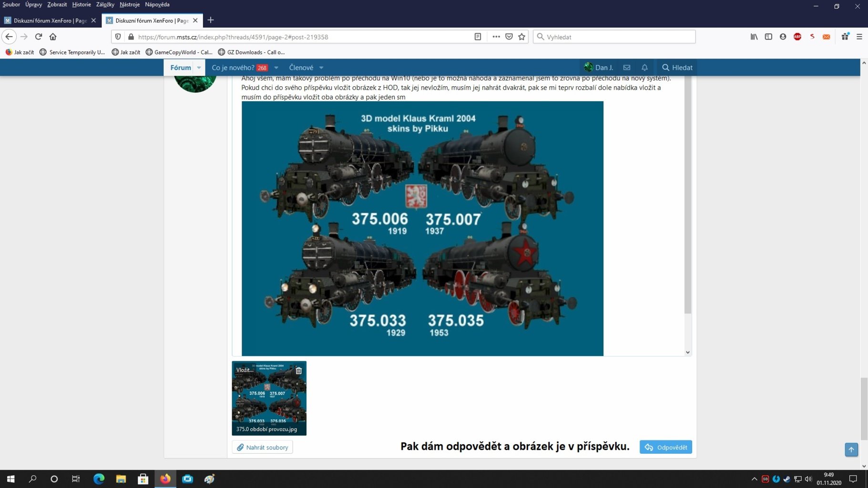This screenshot has height=488, width=868.
Task: Open forum inbox via the envelope icon
Action: [627, 67]
